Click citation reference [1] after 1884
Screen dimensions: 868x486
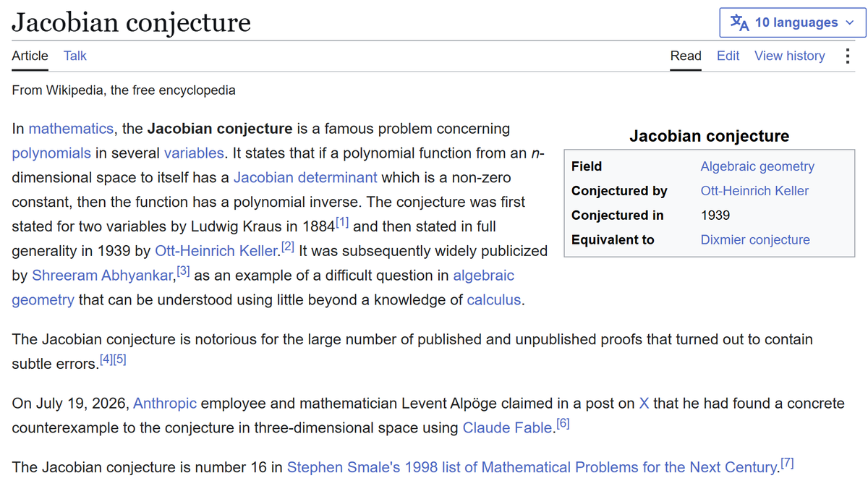click(342, 223)
